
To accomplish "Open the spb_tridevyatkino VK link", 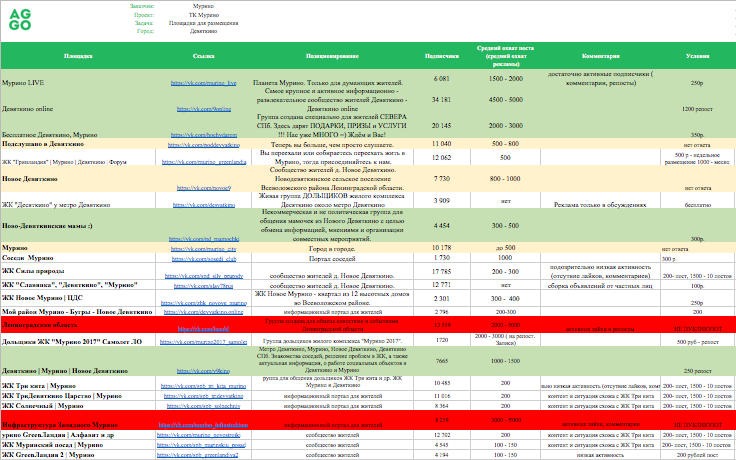I will coord(204,396).
